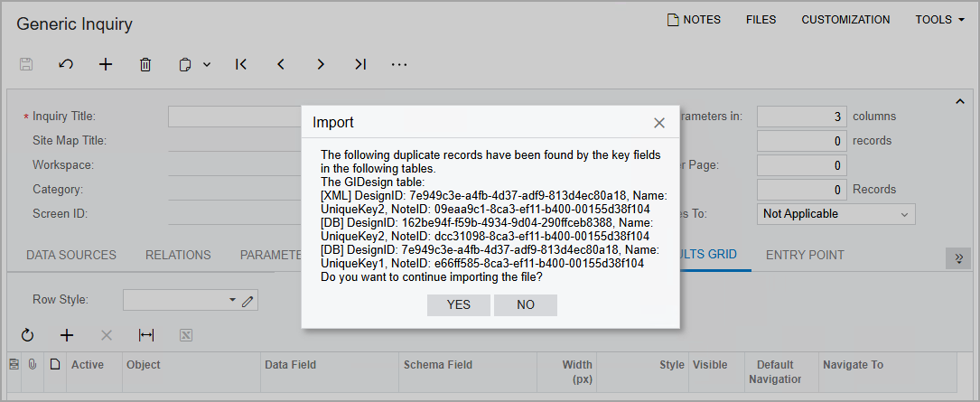Jump to last record
The image size is (980, 402).
point(360,64)
